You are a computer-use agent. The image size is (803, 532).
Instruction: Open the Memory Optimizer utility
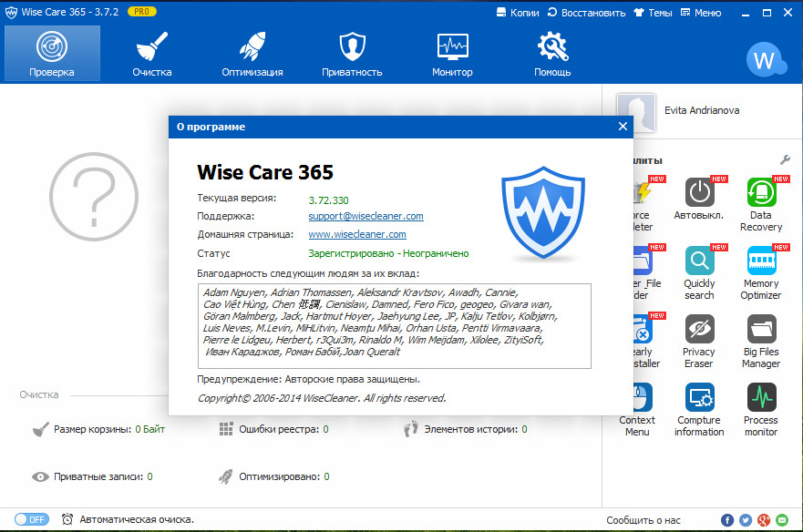(x=761, y=273)
